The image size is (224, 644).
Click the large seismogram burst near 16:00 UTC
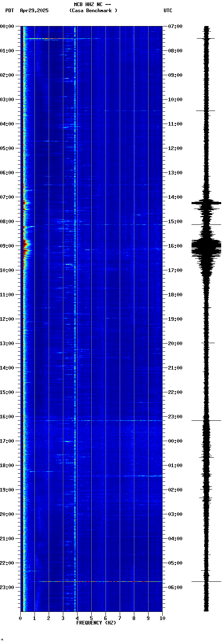[207, 248]
